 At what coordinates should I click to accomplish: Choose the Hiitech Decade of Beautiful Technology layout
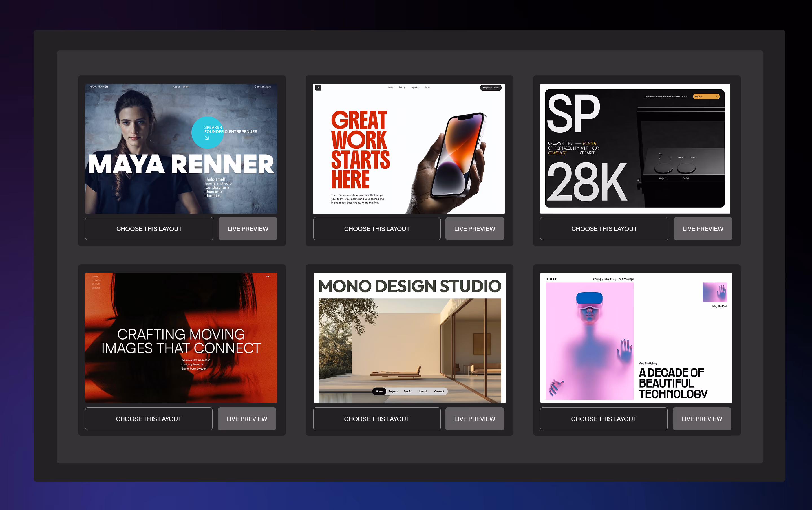[604, 419]
